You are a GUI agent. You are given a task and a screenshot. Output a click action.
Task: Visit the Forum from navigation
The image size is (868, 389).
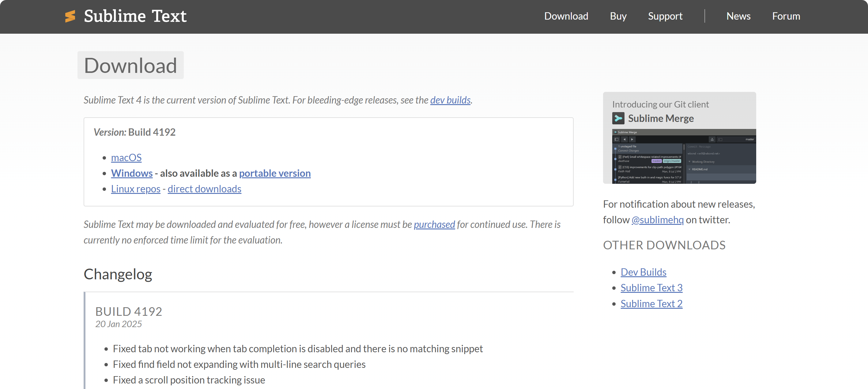pyautogui.click(x=786, y=16)
